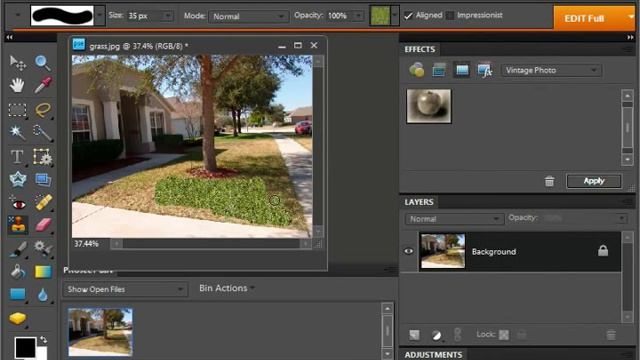Select the Eyedropper tool
Screen dimensions: 640x360
coord(43,85)
